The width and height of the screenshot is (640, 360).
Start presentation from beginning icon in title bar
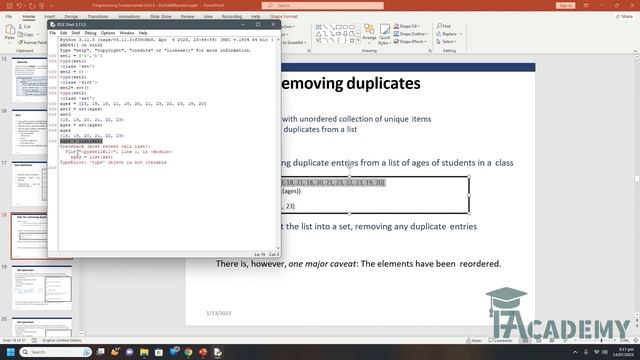click(x=42, y=6)
